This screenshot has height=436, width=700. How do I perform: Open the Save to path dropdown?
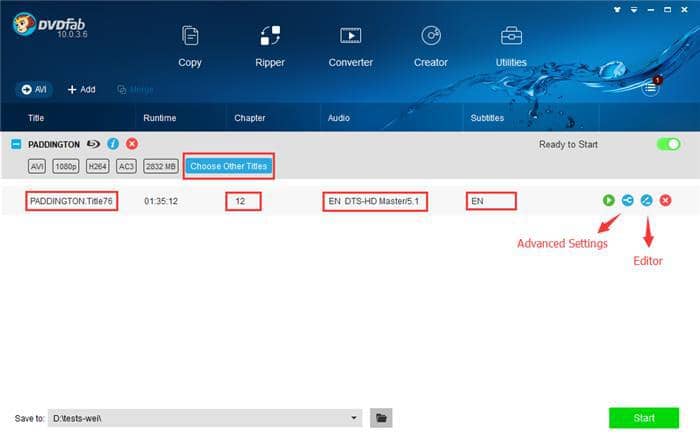click(354, 418)
